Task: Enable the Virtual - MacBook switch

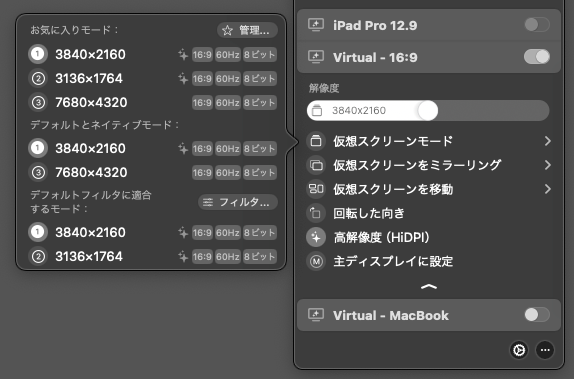Action: click(537, 315)
